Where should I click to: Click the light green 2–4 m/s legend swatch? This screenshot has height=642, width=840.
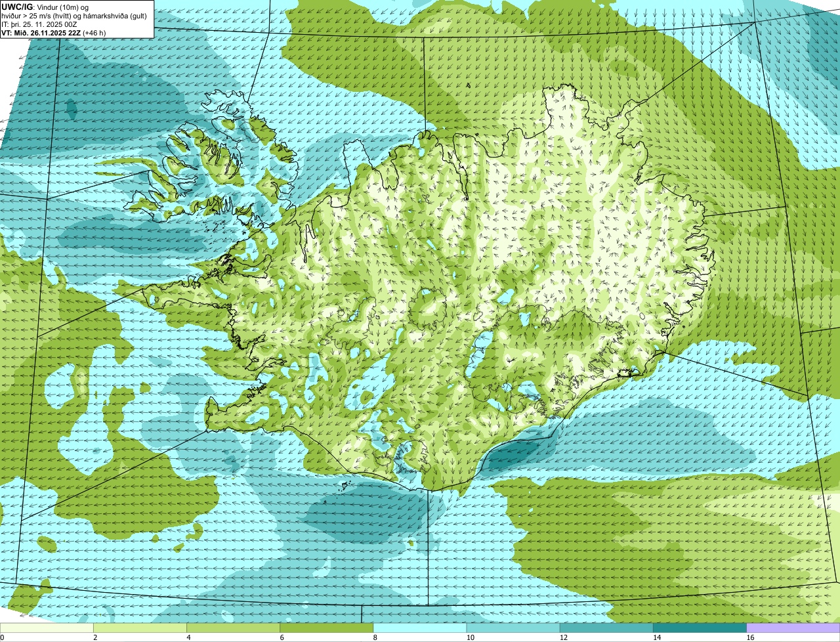pos(140,628)
